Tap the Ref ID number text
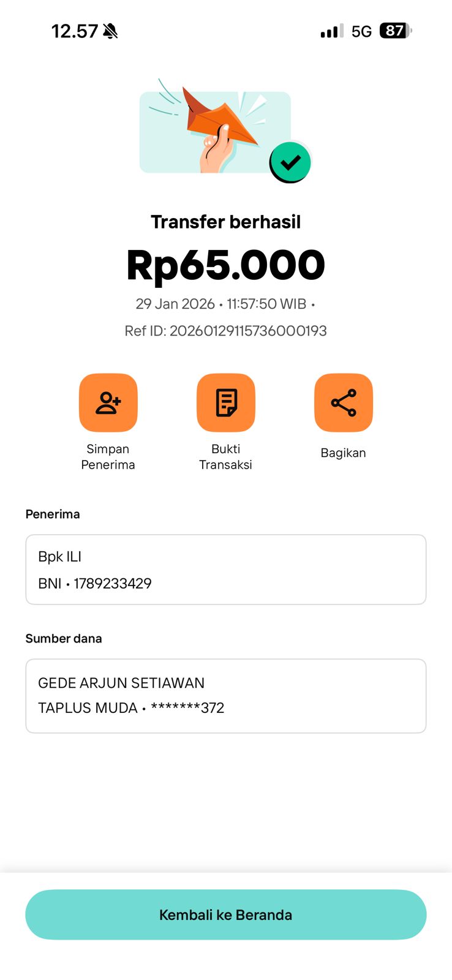This screenshot has height=980, width=452. 247,331
